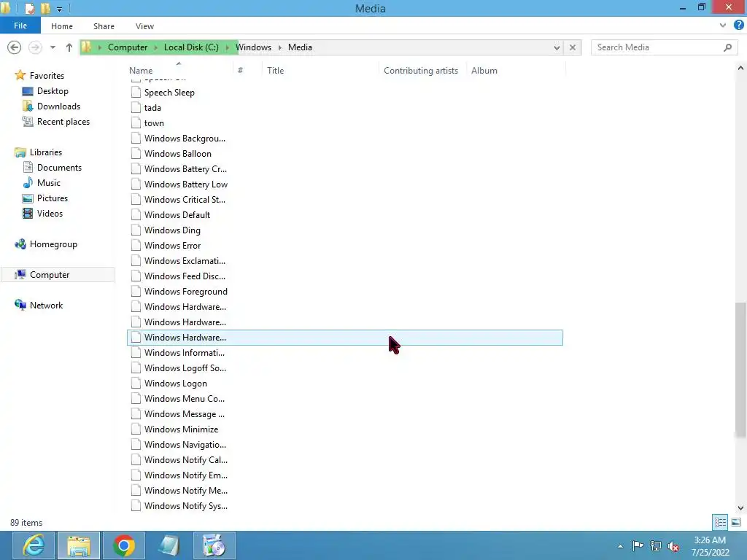Select the Windows Ding file icon
747x560 pixels.
point(136,230)
